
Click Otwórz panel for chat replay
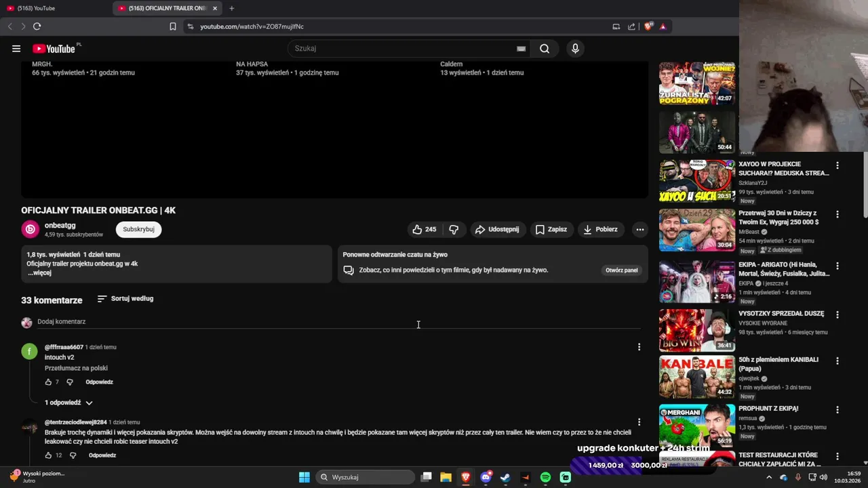point(621,270)
